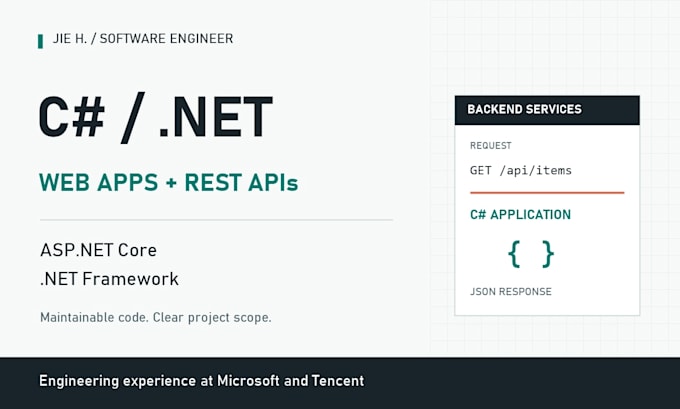680x409 pixels.
Task: Click the 'BACKEND SERVICES' card header
Action: pyautogui.click(x=547, y=110)
